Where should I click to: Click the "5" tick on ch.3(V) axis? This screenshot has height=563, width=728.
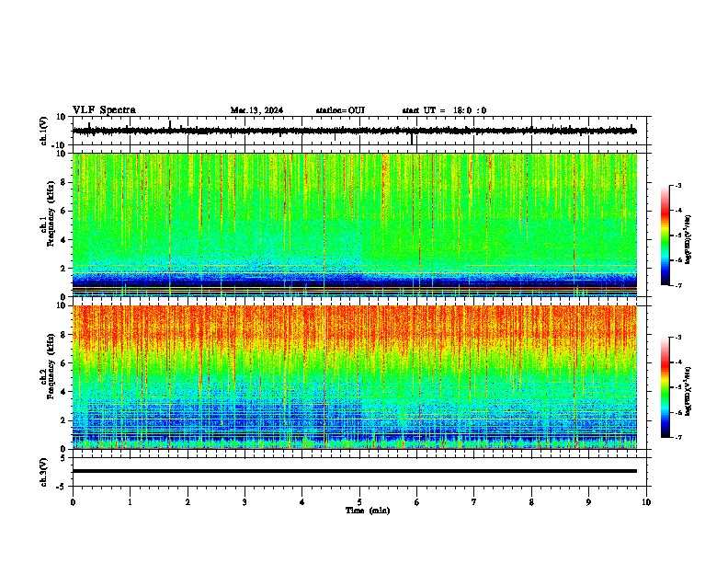tap(63, 458)
